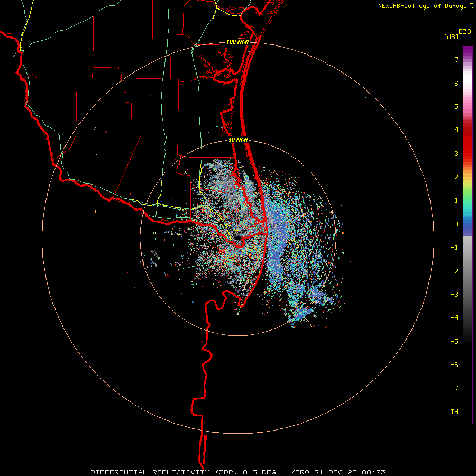Click the 100 NMI range ring label
Image resolution: width=476 pixels, height=476 pixels.
237,42
